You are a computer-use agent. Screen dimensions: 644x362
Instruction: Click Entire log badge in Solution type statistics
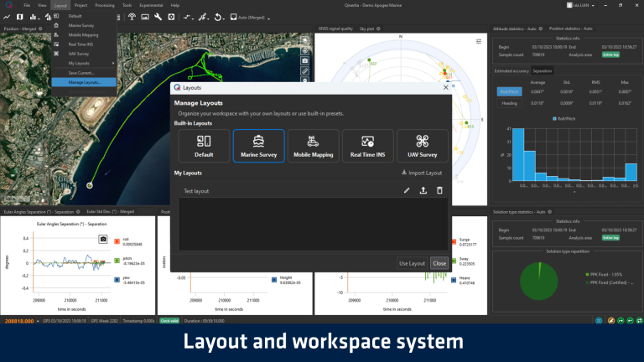[x=610, y=238]
